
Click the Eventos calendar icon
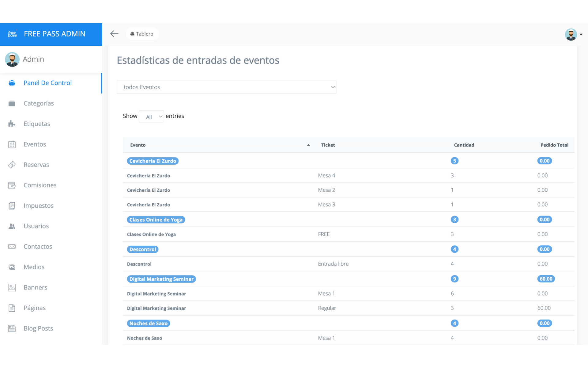pyautogui.click(x=12, y=144)
